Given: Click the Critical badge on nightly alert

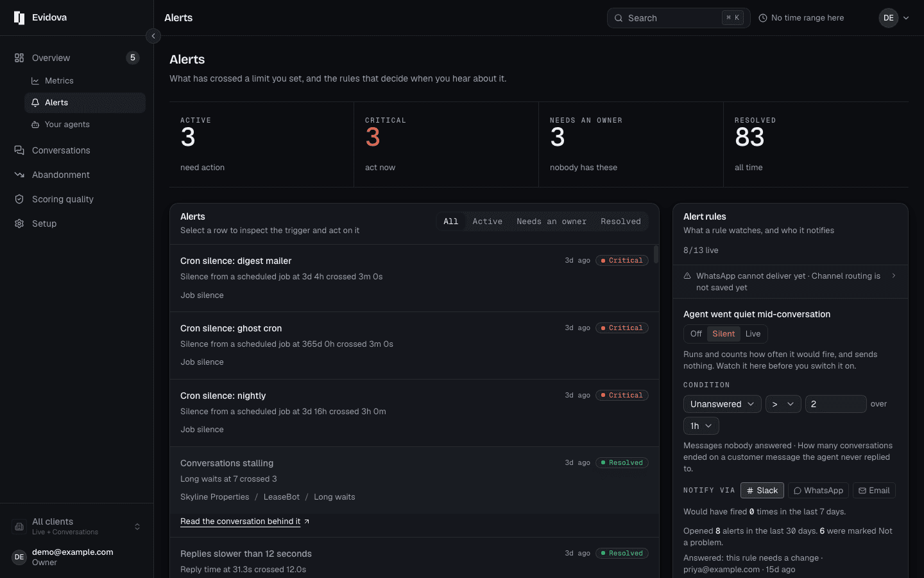Looking at the screenshot, I should pos(622,396).
